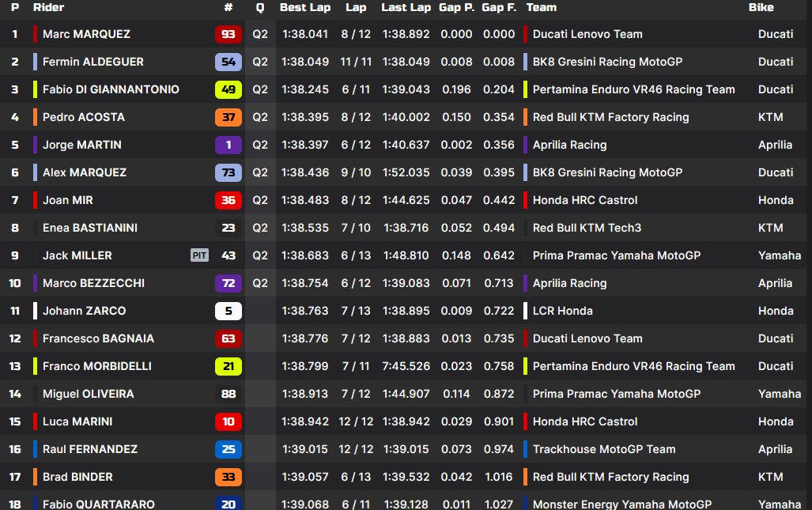Select rider name Fabio QUARTARARO
The width and height of the screenshot is (812, 510).
[98, 504]
